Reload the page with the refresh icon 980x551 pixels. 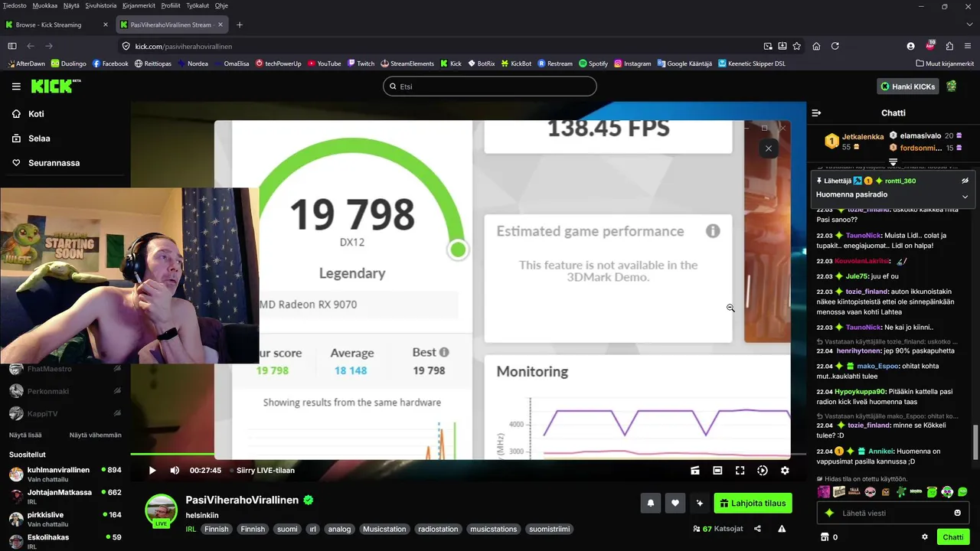click(x=835, y=46)
